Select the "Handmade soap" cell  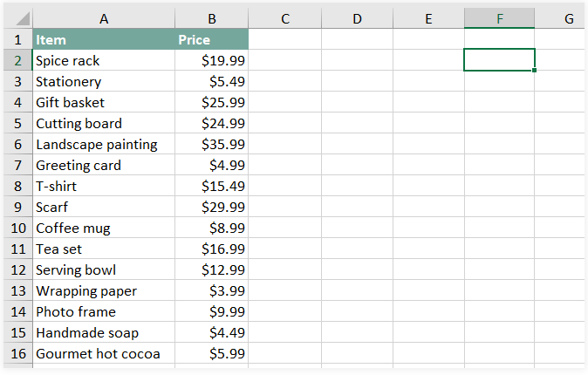[x=104, y=332]
